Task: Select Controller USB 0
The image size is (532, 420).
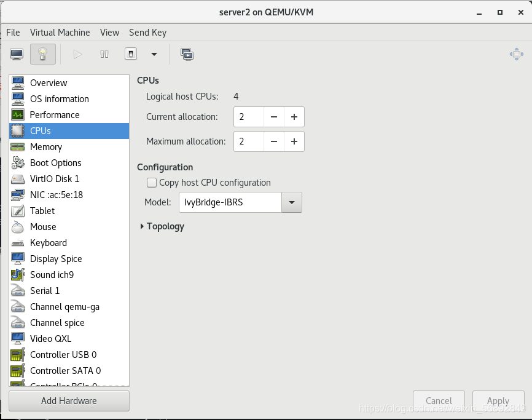Action: [x=69, y=354]
